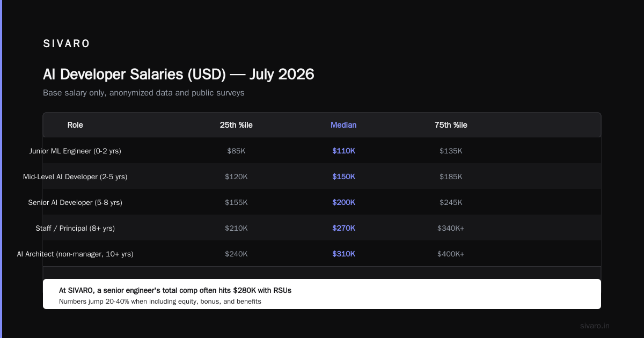Select the AI Architect row label
Screen dimensions: 644x338
[75, 254]
